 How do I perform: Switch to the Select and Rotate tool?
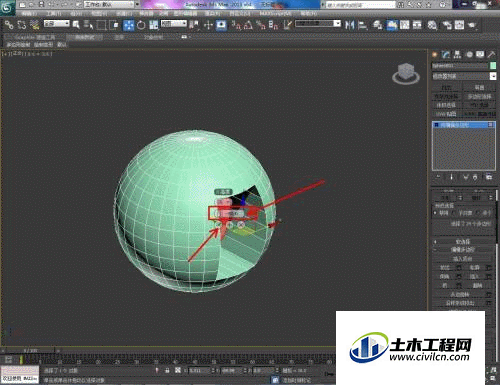[141, 25]
